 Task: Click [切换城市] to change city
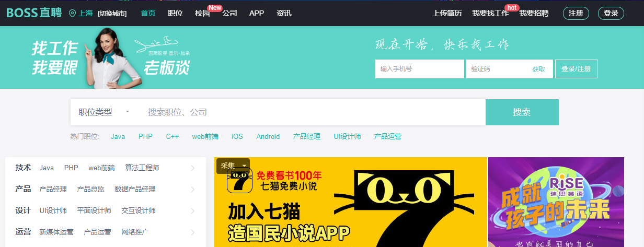coord(112,14)
